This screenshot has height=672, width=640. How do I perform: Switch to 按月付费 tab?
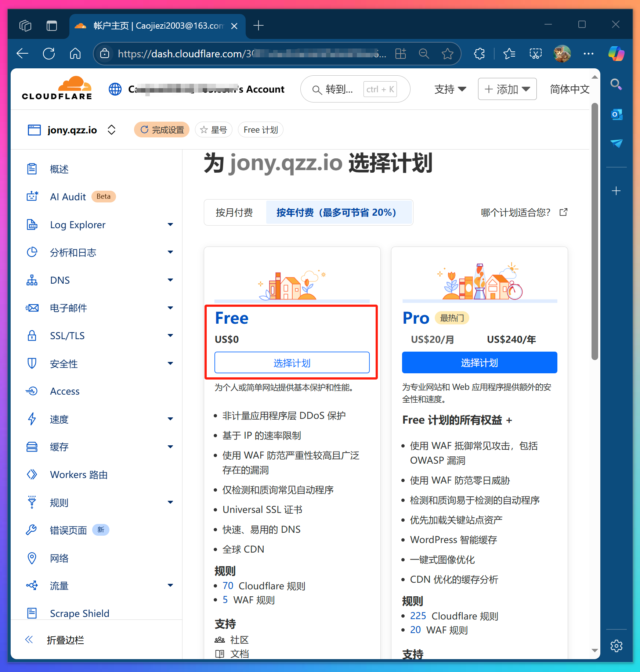(x=235, y=212)
